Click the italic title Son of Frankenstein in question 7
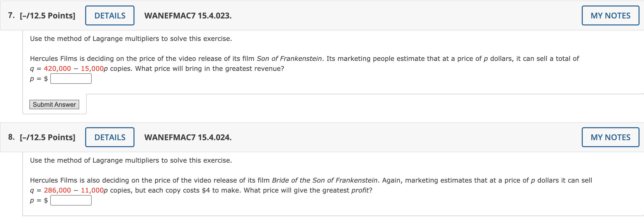The width and height of the screenshot is (644, 217). pyautogui.click(x=289, y=59)
